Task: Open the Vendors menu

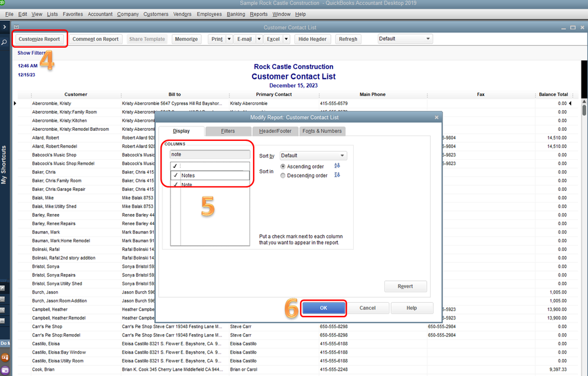Action: (182, 14)
